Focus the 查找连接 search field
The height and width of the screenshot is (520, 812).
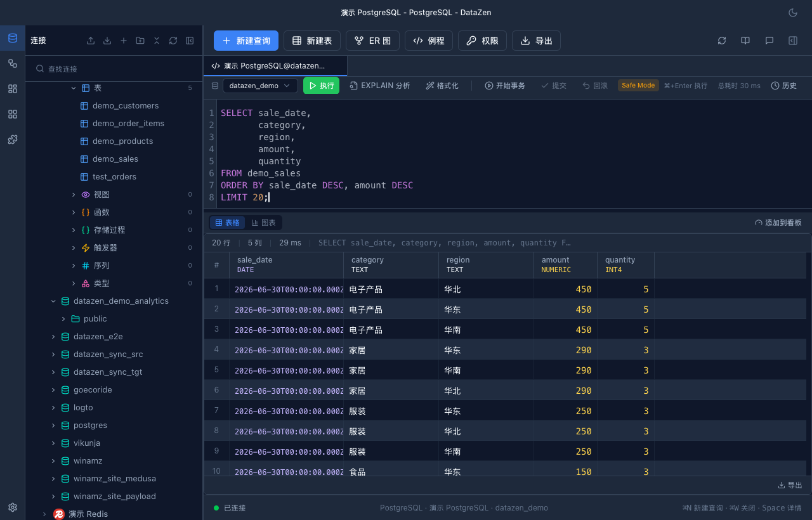(x=114, y=68)
